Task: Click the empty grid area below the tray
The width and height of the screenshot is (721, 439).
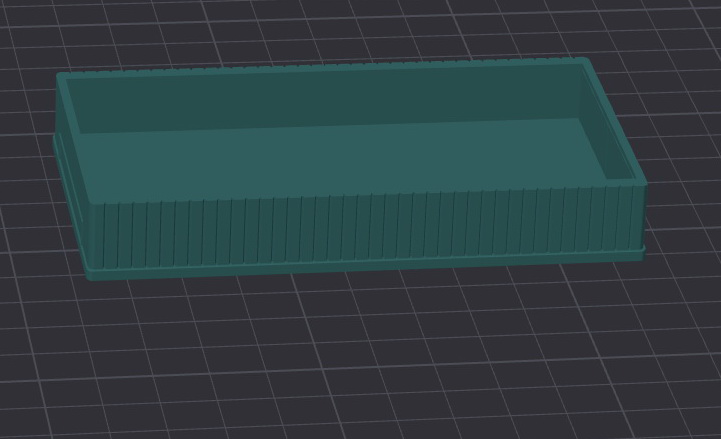Action: pos(360,360)
